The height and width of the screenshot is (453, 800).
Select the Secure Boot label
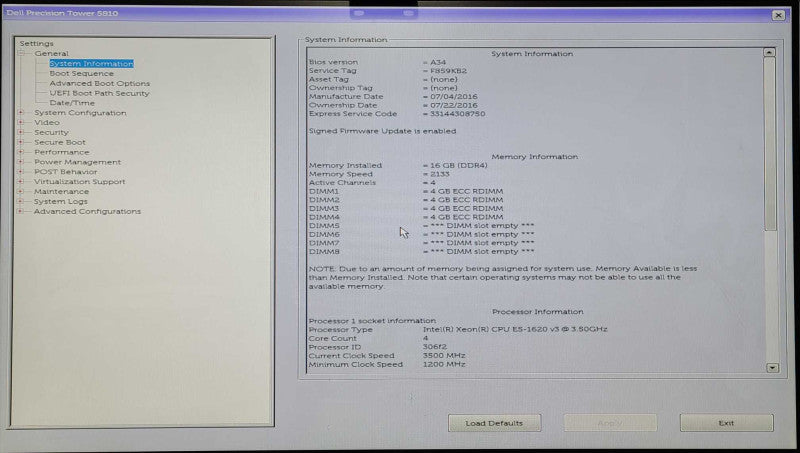[60, 142]
